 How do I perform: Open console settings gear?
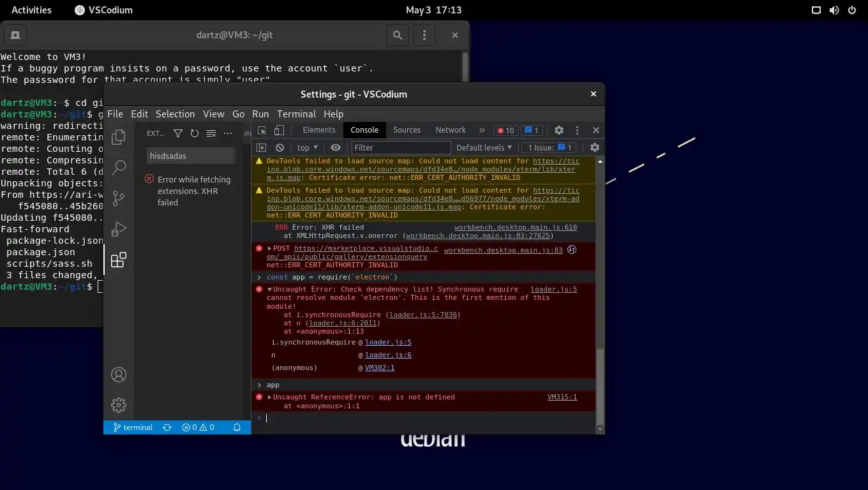595,147
